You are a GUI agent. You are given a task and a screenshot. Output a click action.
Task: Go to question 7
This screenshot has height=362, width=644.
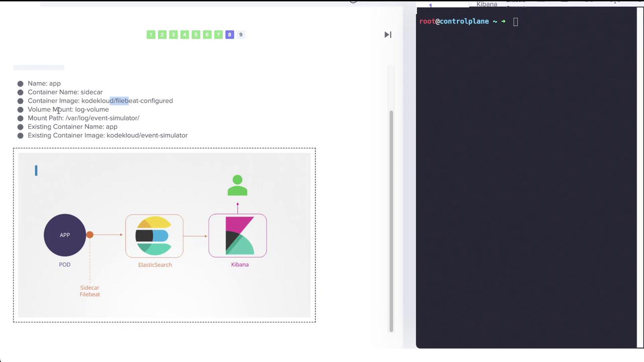pos(218,35)
